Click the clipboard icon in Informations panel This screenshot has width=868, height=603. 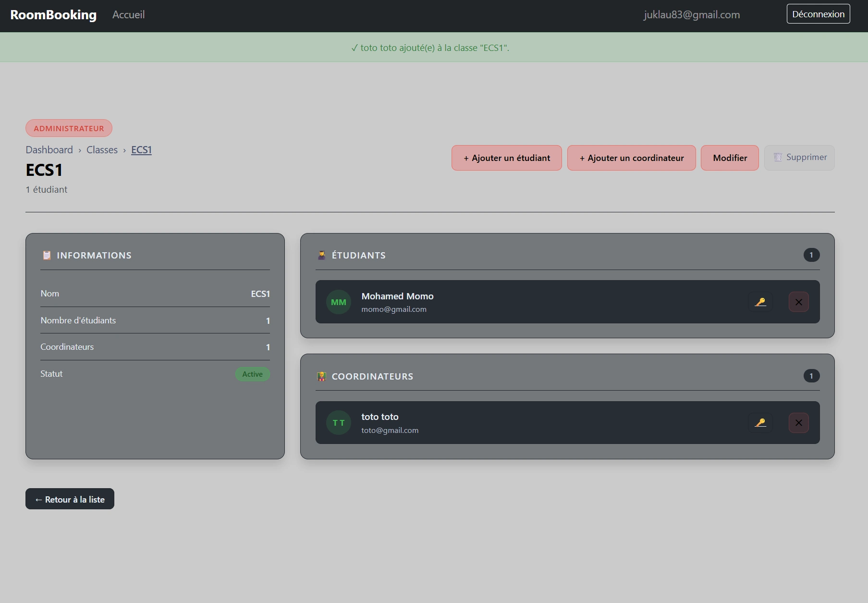point(47,255)
